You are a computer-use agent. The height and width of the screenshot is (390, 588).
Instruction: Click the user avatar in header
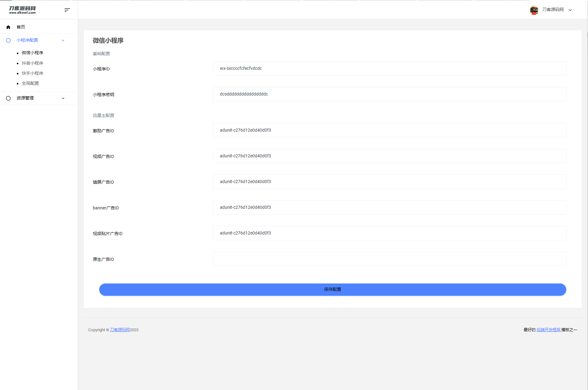tap(534, 10)
